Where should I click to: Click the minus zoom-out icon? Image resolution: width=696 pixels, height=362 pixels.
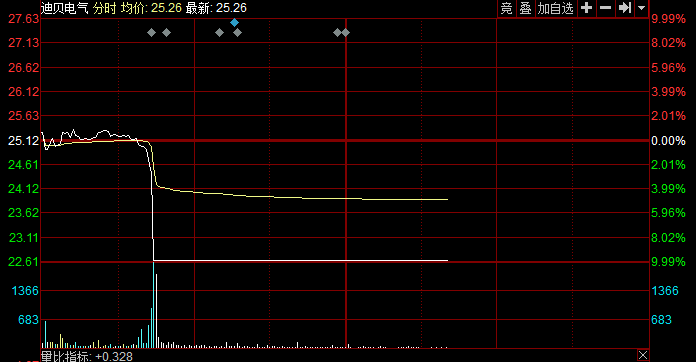click(x=605, y=8)
